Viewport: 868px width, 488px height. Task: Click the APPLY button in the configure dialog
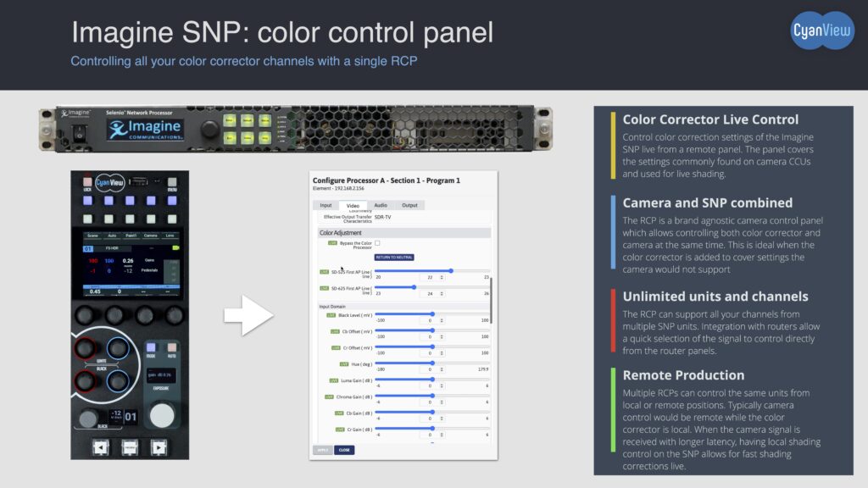(x=323, y=450)
